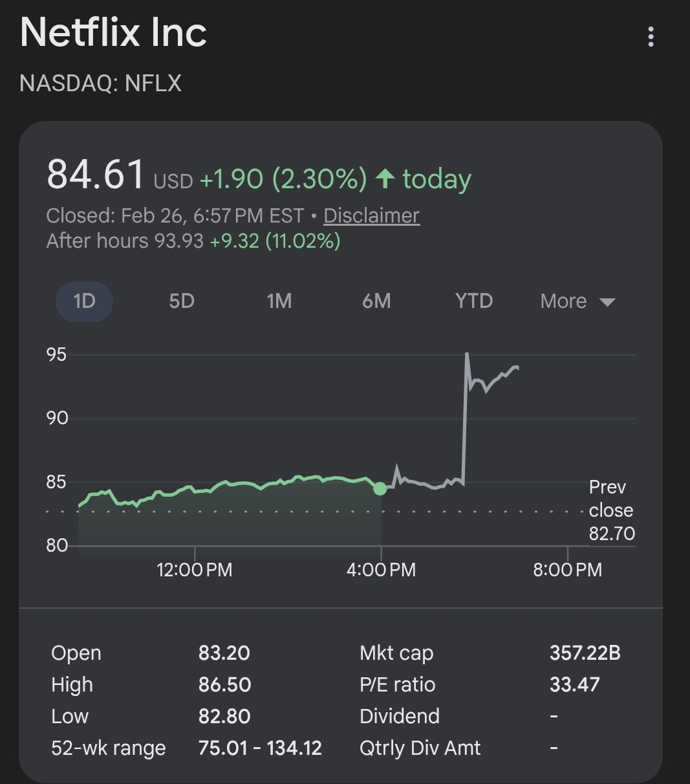Show the 1M chart range
The image size is (690, 784).
click(x=279, y=301)
